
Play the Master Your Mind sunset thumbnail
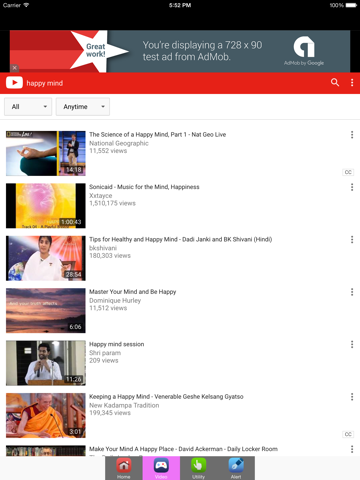coord(46,310)
